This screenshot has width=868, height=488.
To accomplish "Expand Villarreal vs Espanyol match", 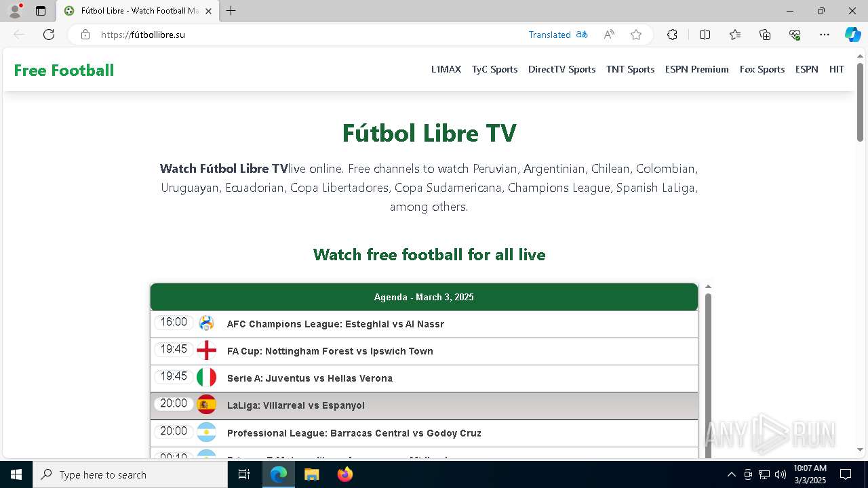I will click(x=424, y=405).
